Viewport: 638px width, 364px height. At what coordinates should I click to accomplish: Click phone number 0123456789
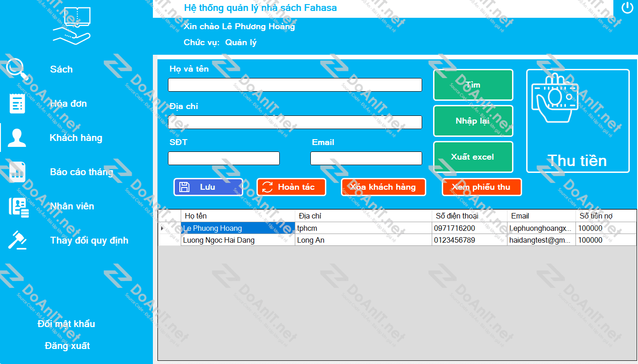[470, 240]
